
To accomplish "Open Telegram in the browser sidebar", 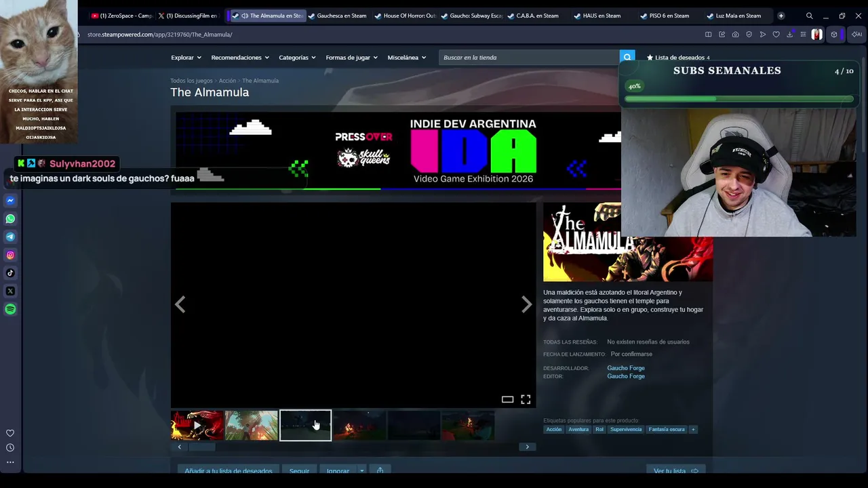I will pyautogui.click(x=10, y=237).
